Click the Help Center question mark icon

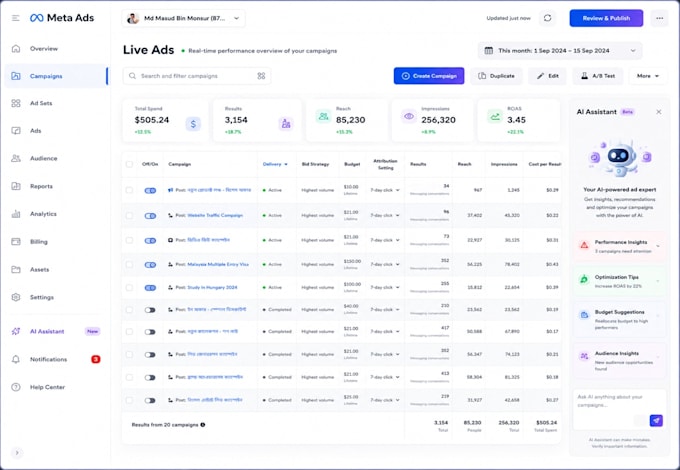(x=16, y=387)
